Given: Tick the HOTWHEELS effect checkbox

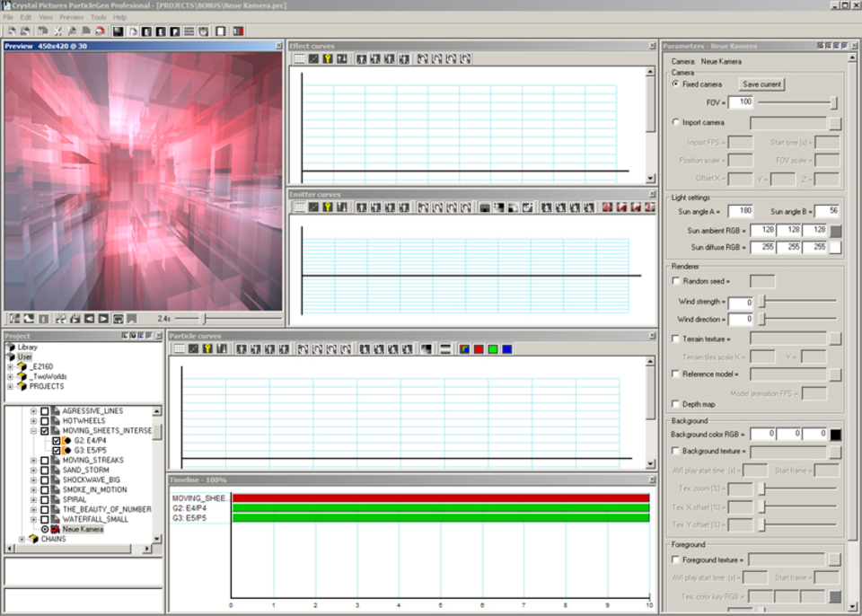Looking at the screenshot, I should (45, 420).
